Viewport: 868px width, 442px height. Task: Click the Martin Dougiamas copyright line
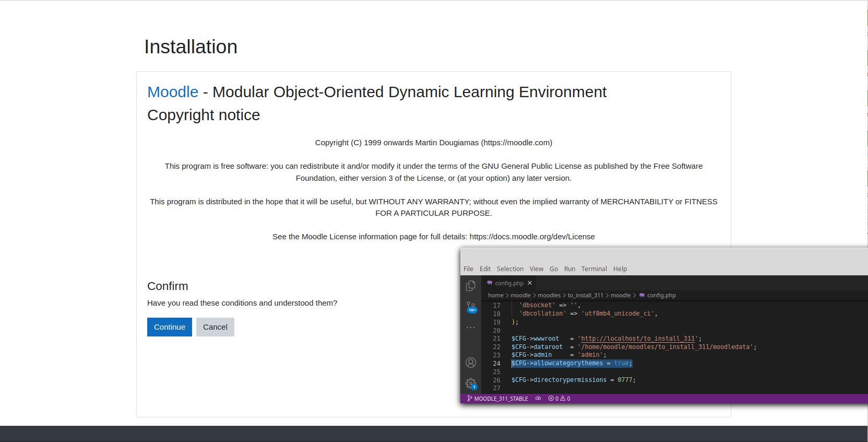click(434, 143)
